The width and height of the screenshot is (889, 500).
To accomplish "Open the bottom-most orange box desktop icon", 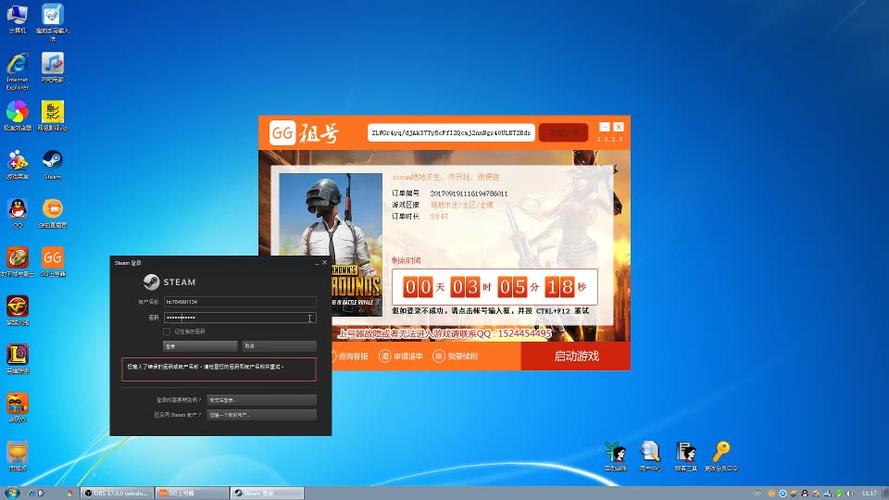I will (18, 456).
